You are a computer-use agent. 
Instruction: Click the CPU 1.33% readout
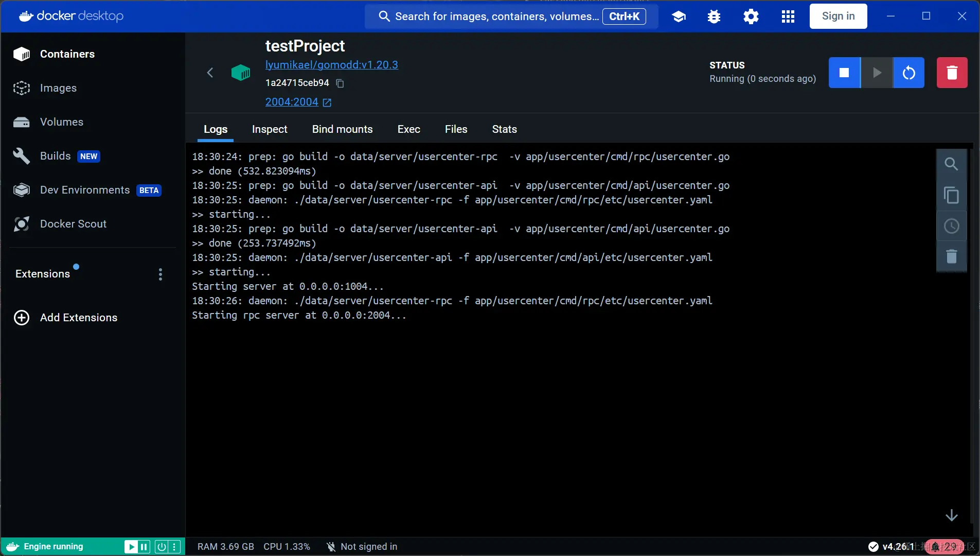tap(287, 547)
